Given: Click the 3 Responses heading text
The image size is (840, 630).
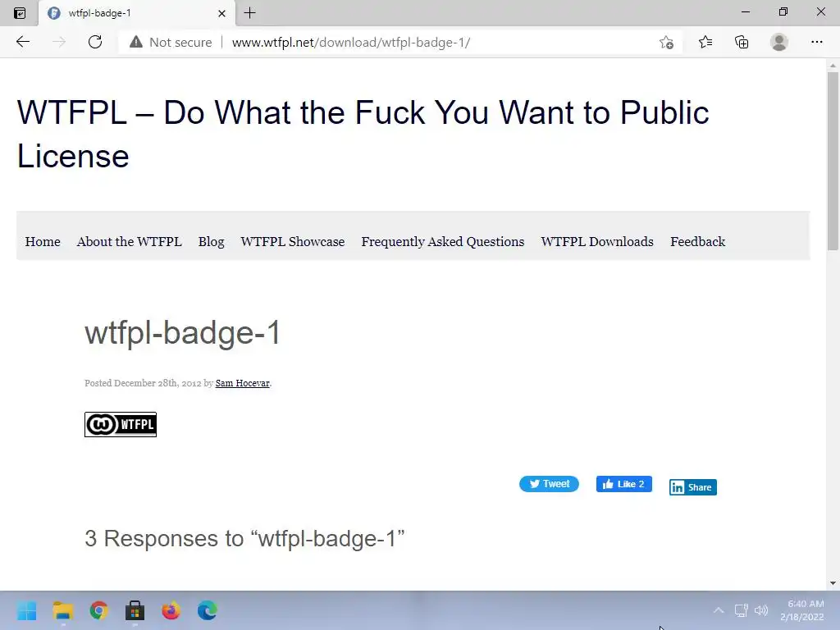Looking at the screenshot, I should 244,538.
